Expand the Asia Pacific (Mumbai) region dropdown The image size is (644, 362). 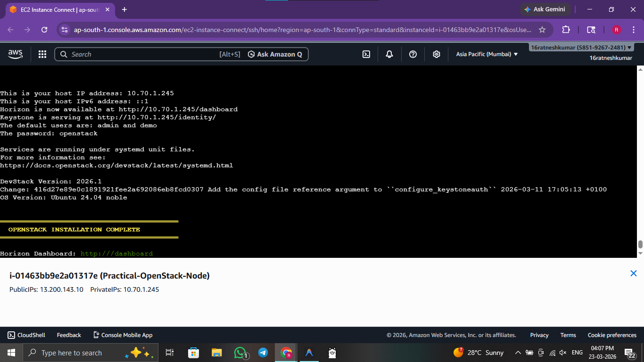click(x=487, y=54)
